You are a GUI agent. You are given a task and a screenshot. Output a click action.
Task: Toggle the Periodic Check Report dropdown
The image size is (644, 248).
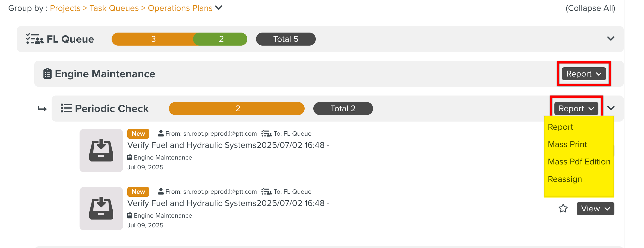click(x=576, y=109)
